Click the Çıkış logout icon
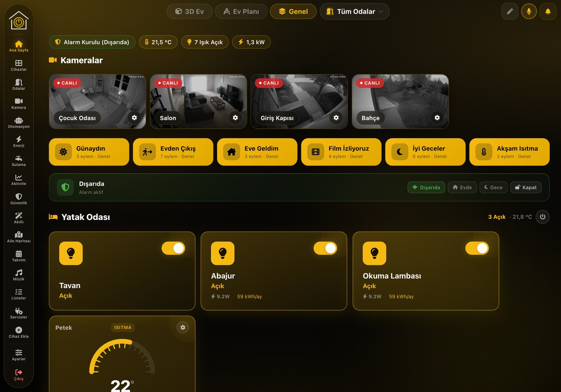Viewport: 561px width, 392px height. [19, 372]
